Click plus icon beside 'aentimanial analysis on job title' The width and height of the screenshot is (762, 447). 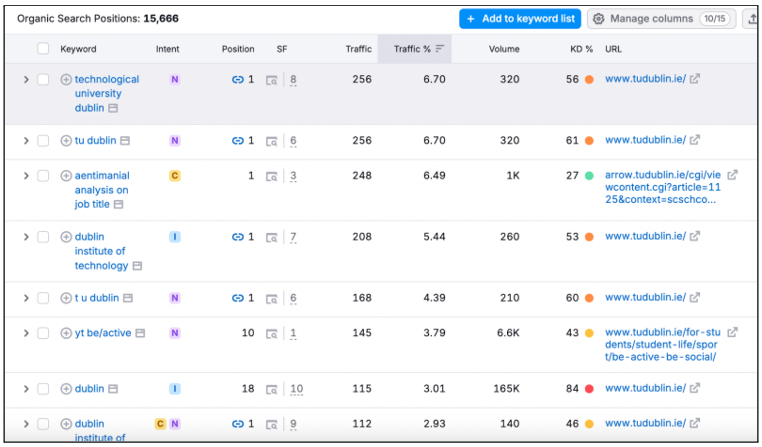point(66,176)
